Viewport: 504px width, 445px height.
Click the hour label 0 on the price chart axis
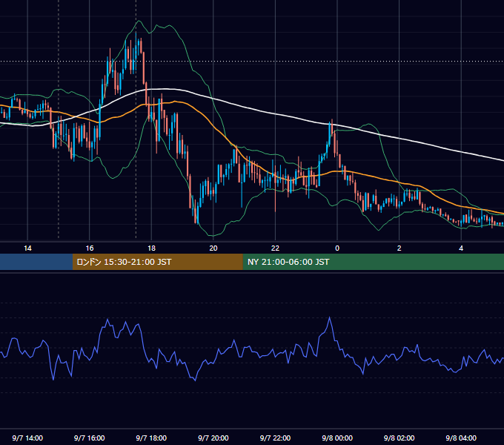[337, 248]
